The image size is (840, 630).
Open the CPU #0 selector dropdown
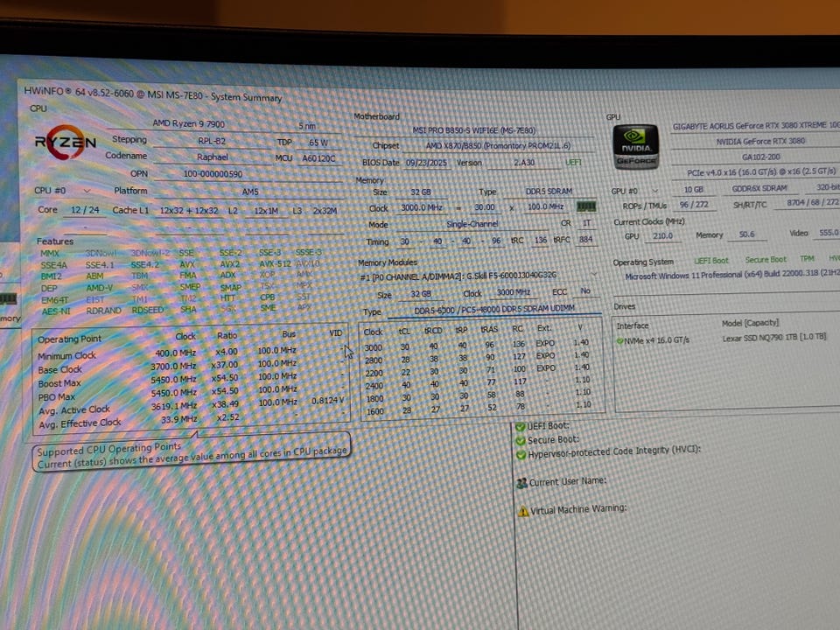coord(87,191)
